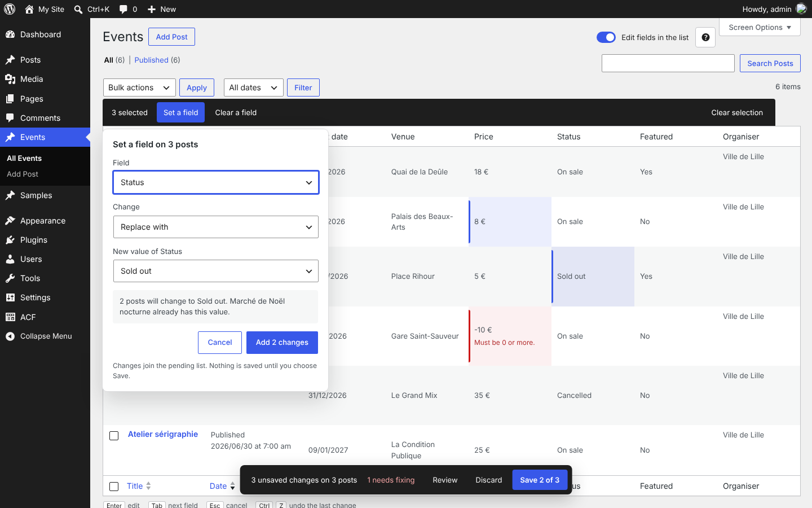Image resolution: width=812 pixels, height=508 pixels.
Task: Open New value dropdown Sold out
Action: [x=216, y=271]
